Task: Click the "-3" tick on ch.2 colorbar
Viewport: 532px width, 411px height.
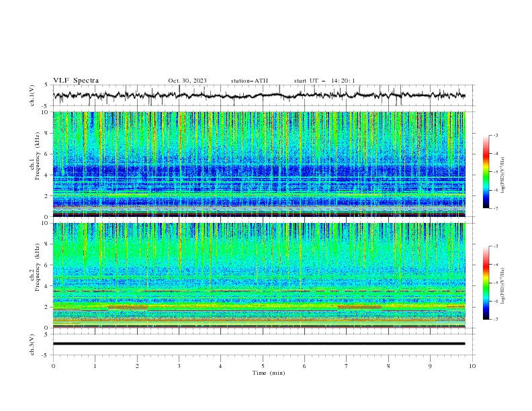Action: click(x=495, y=246)
